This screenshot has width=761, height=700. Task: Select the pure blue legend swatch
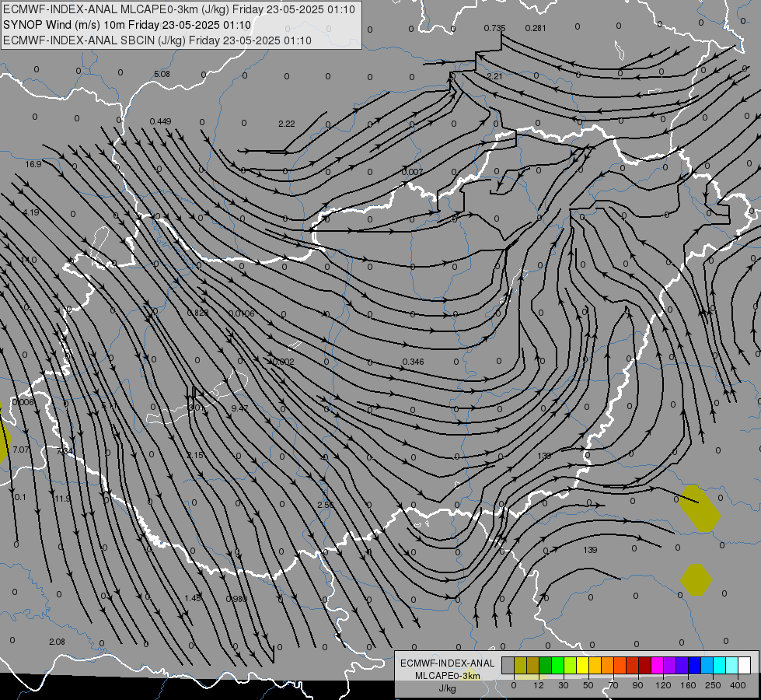(695, 665)
